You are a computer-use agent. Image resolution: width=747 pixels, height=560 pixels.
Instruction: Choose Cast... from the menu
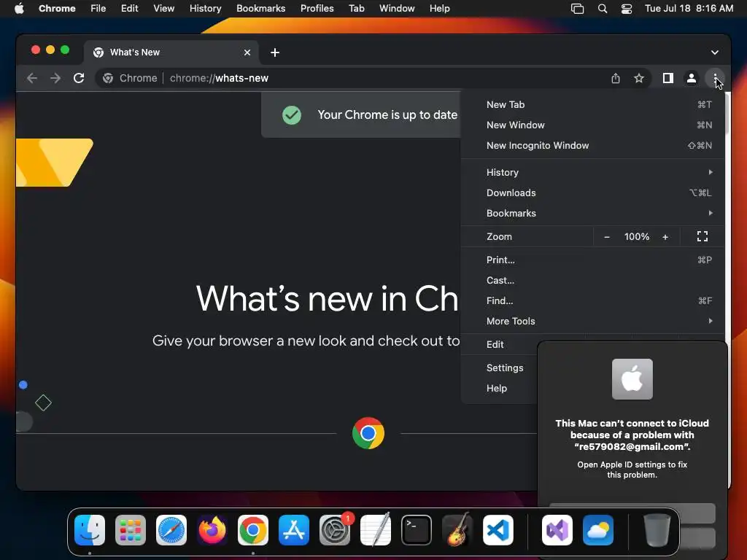(592, 281)
